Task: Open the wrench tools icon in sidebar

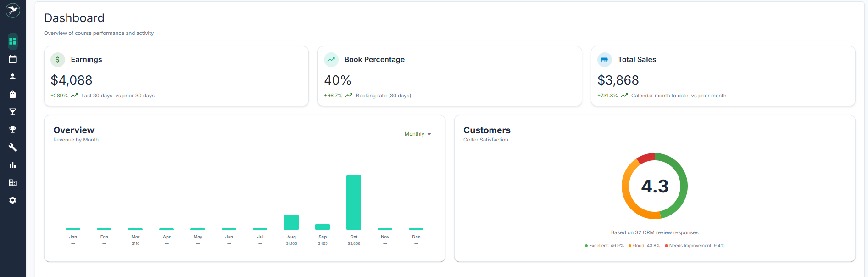Action: click(x=13, y=147)
